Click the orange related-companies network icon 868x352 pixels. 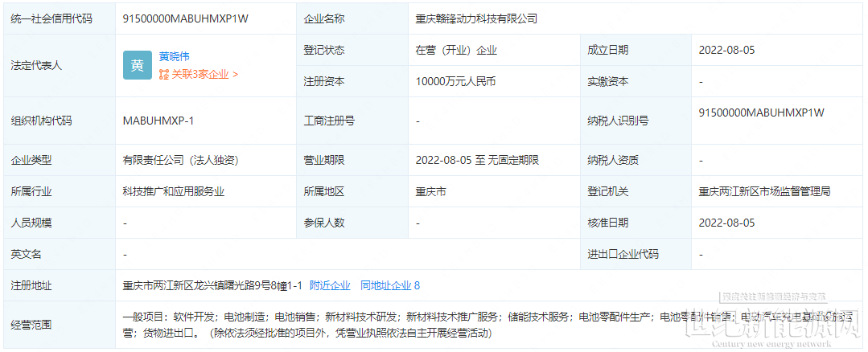coord(164,74)
